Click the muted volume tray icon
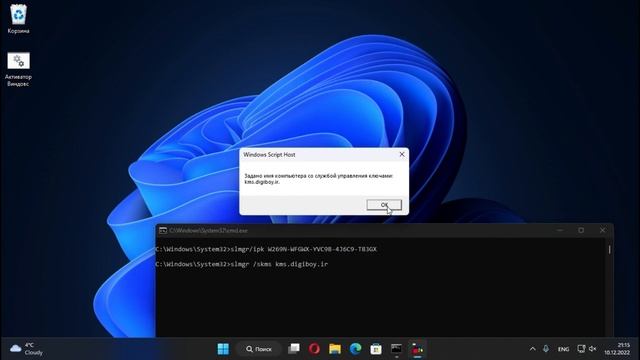This screenshot has height=360, width=640. pyautogui.click(x=593, y=349)
